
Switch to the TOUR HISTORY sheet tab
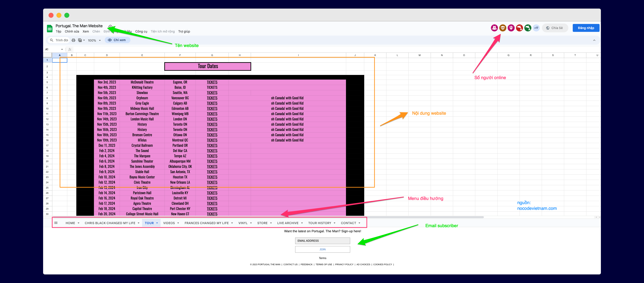click(x=320, y=223)
